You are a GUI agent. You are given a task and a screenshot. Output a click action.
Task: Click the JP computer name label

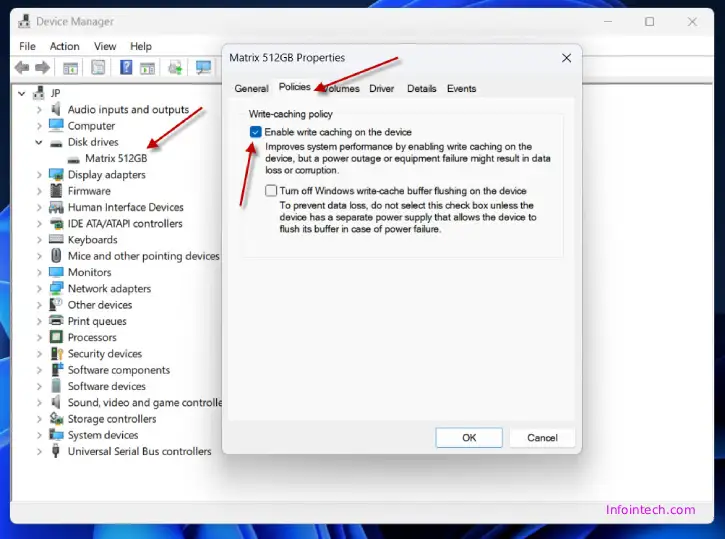[55, 93]
